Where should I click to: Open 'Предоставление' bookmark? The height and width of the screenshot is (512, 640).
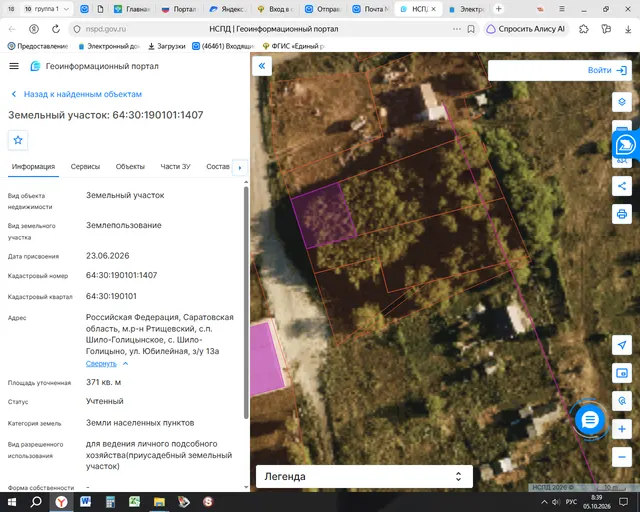coord(38,46)
